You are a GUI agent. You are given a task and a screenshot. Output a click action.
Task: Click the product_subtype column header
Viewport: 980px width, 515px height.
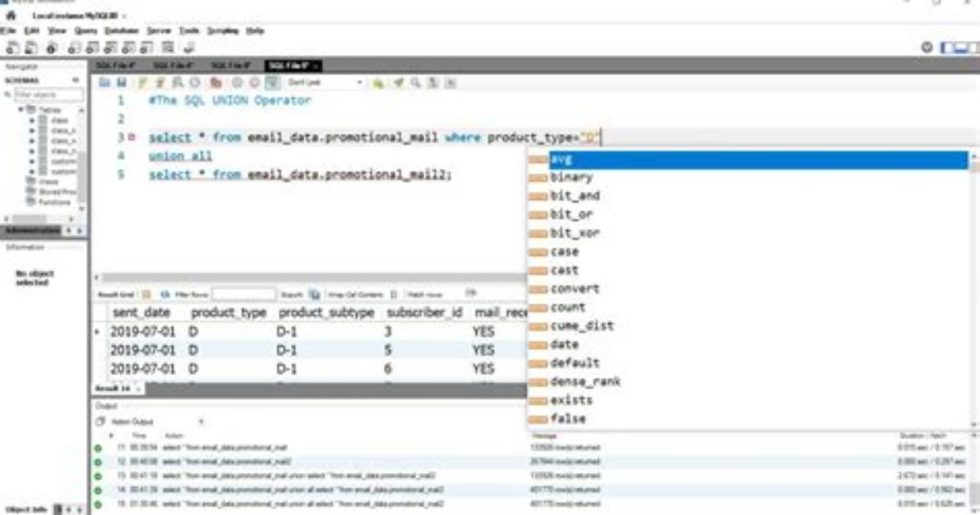[x=326, y=312]
